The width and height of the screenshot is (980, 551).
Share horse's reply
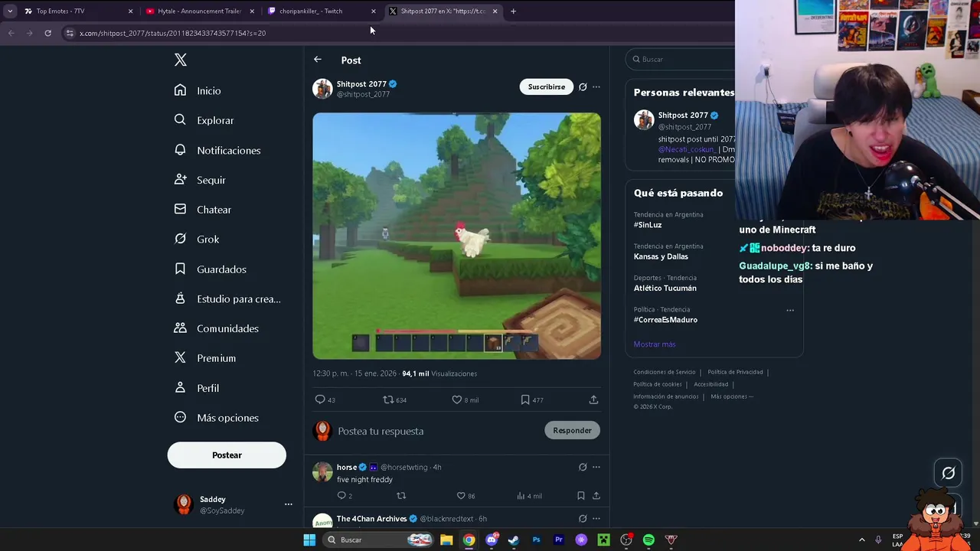596,495
